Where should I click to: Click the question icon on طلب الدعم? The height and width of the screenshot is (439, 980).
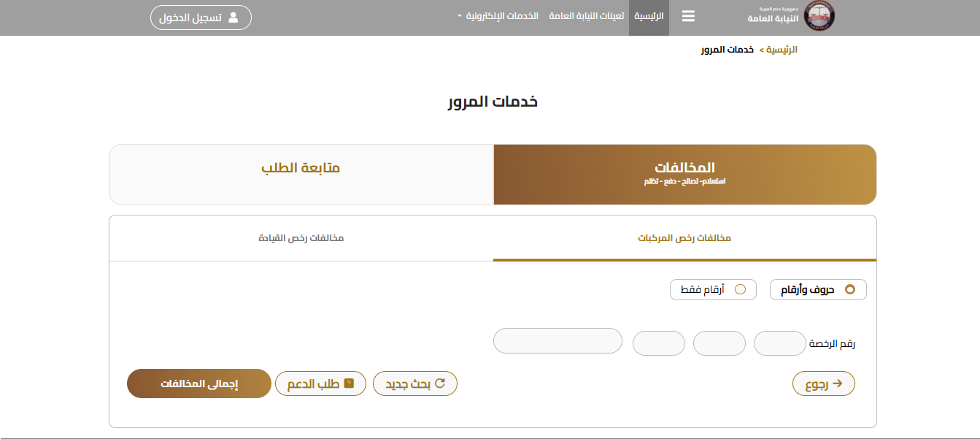349,383
